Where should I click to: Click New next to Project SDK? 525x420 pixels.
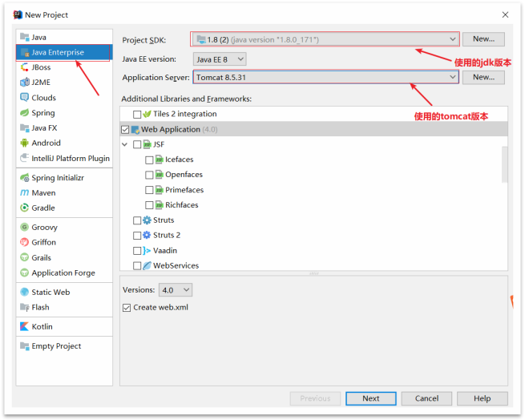pos(483,38)
